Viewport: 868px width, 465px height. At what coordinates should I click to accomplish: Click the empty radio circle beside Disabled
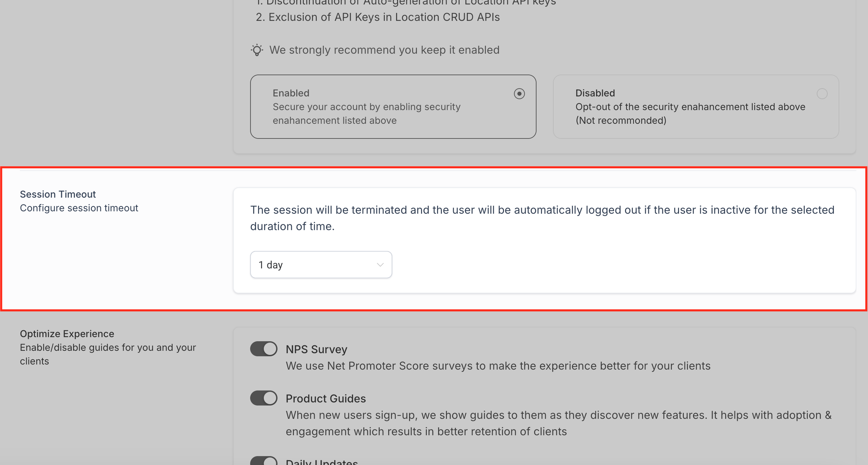pyautogui.click(x=823, y=93)
